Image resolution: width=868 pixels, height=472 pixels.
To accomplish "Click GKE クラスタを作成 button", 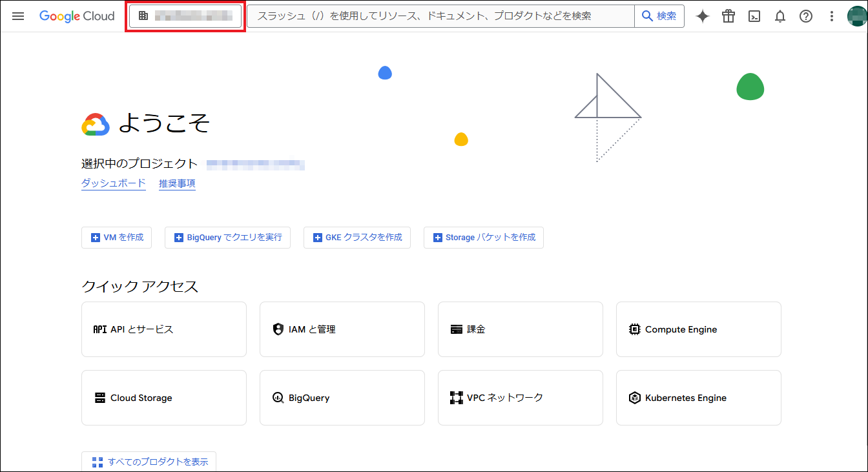I will click(357, 238).
